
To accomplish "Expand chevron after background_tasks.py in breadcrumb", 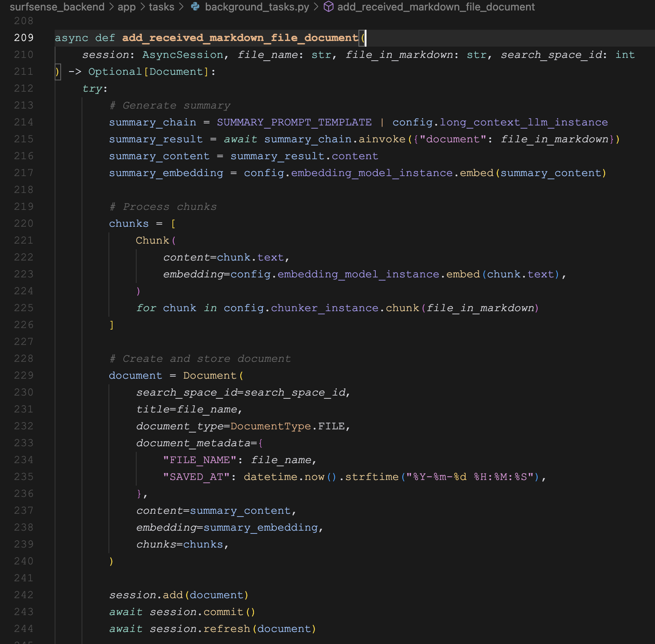I will tap(316, 7).
